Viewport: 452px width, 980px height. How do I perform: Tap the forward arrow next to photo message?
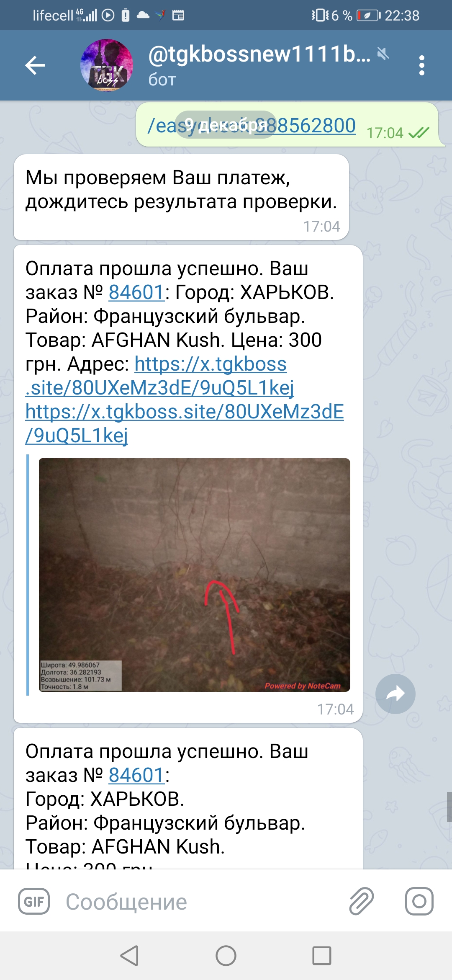395,694
